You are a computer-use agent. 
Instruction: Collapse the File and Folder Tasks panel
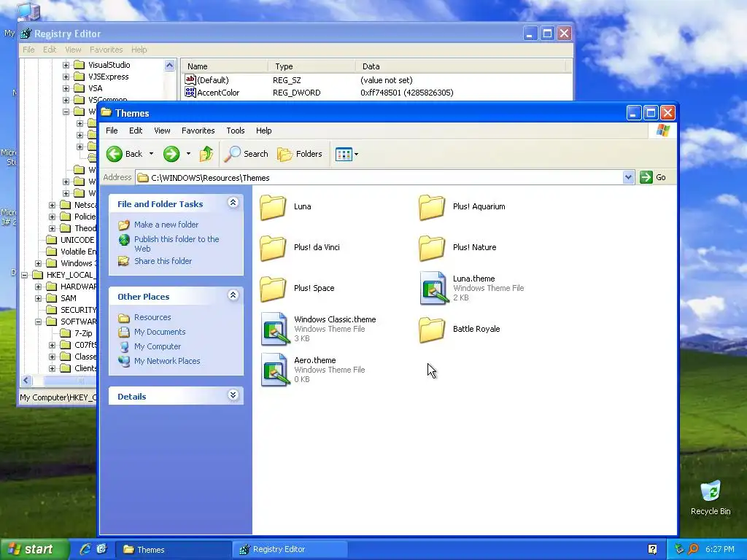pyautogui.click(x=233, y=203)
